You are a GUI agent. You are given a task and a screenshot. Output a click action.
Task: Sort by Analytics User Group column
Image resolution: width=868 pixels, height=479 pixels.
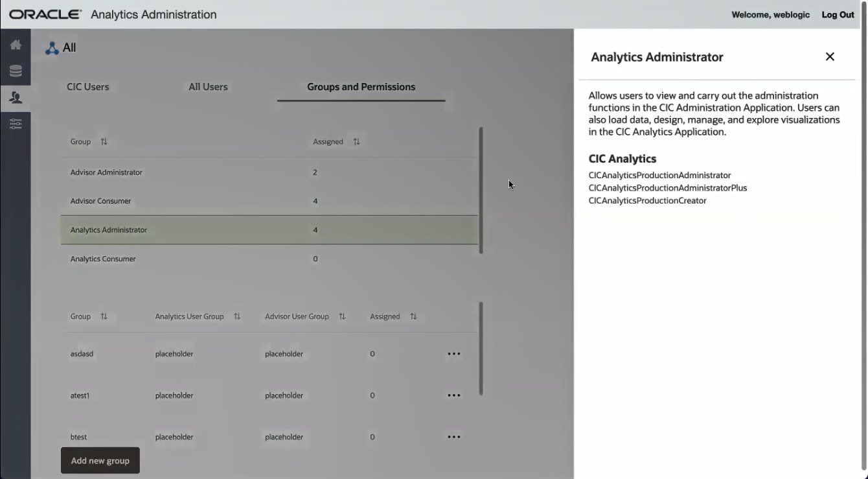[x=237, y=316]
